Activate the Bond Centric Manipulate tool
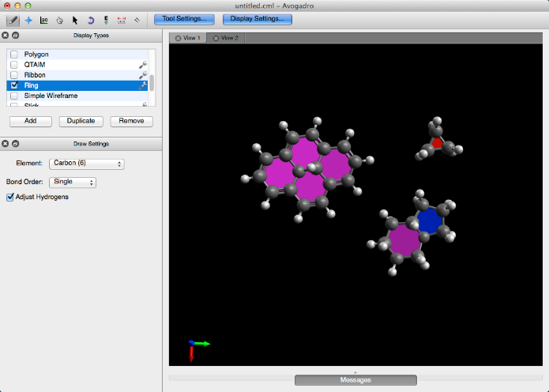549x392 pixels. [x=43, y=19]
